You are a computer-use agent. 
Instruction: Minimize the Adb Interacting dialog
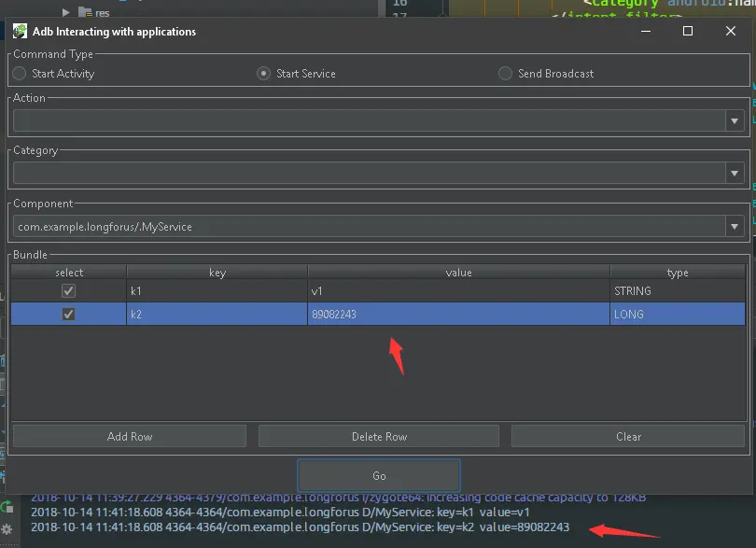pos(646,32)
